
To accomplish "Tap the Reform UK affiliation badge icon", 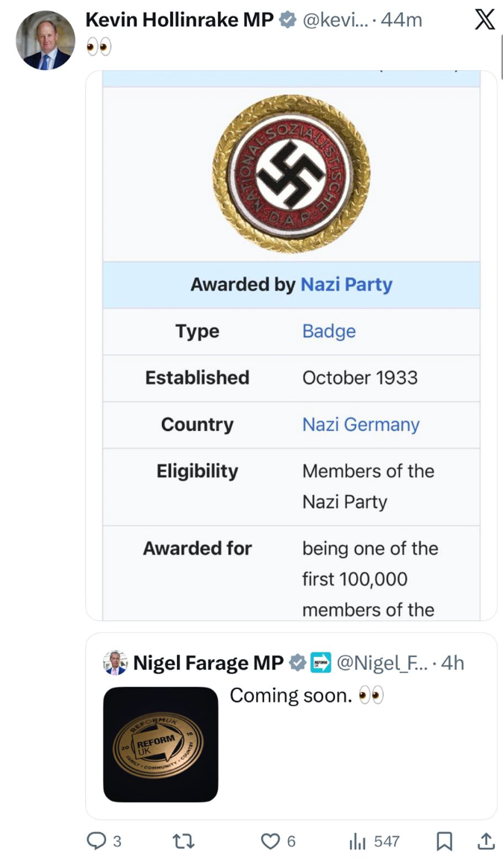I will click(321, 662).
